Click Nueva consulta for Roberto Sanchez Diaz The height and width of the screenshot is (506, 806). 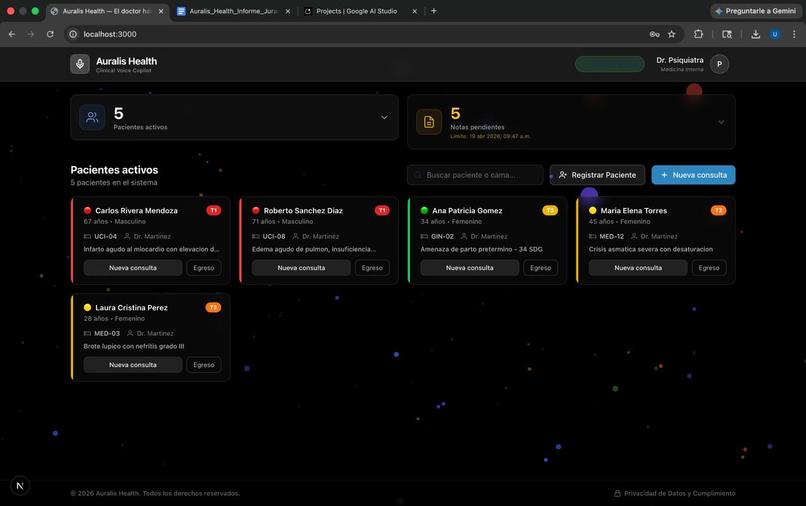tap(301, 268)
